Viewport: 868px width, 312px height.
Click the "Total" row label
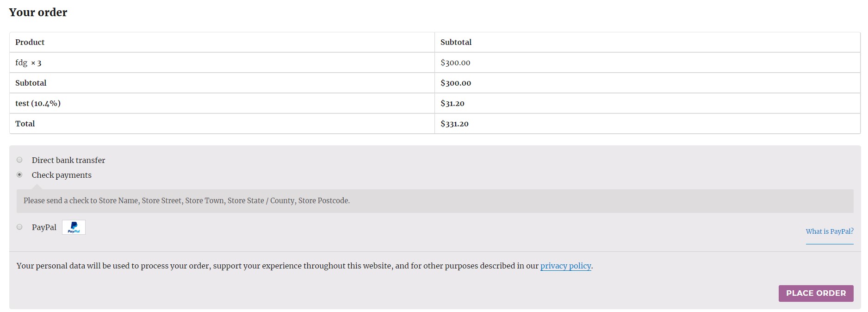(25, 124)
